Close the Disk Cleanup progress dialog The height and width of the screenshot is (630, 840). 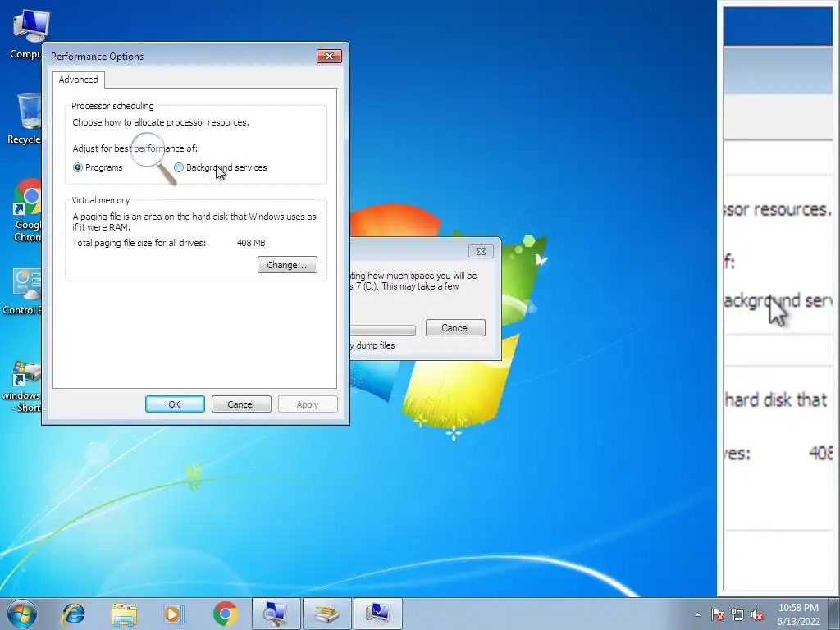click(481, 251)
